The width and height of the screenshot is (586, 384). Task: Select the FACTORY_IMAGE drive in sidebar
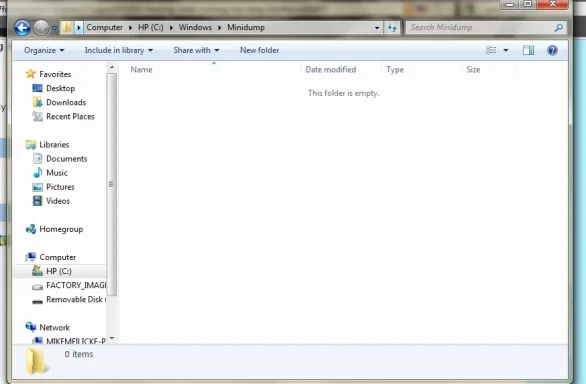click(76, 285)
